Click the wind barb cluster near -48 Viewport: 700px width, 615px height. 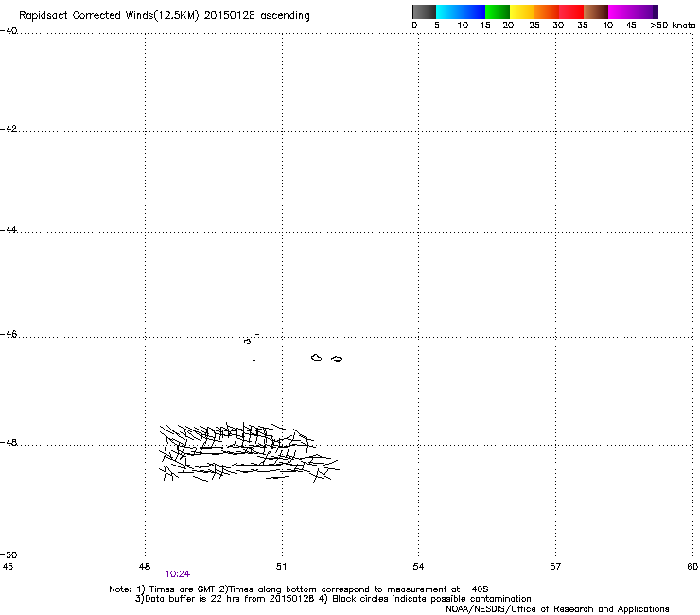pos(249,452)
